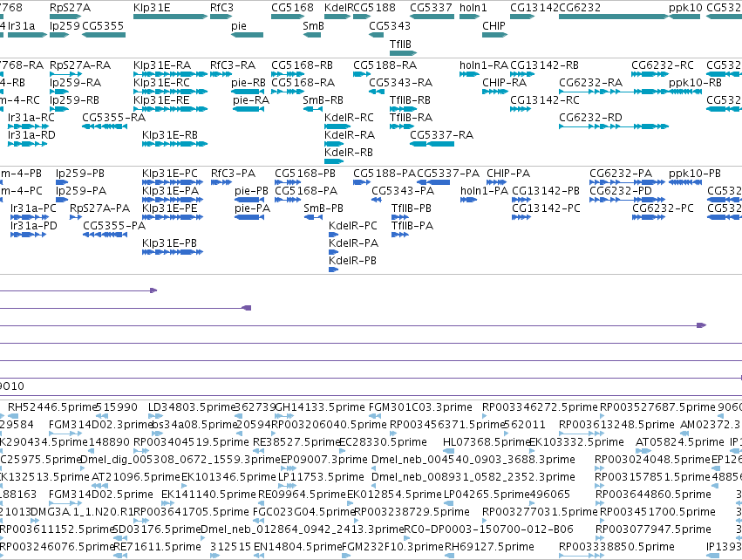This screenshot has width=742, height=560.
Task: Select transcript pie-RB
Action: (x=248, y=92)
